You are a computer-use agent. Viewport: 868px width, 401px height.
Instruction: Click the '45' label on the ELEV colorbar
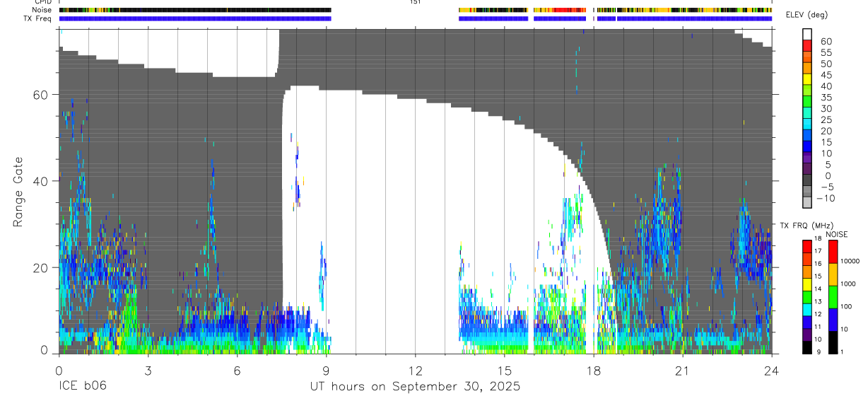point(826,75)
